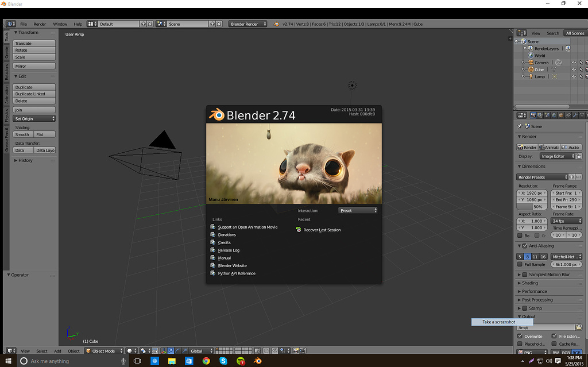Viewport: 588px width, 367px height.
Task: Open the Set Origin dropdown
Action: point(34,118)
